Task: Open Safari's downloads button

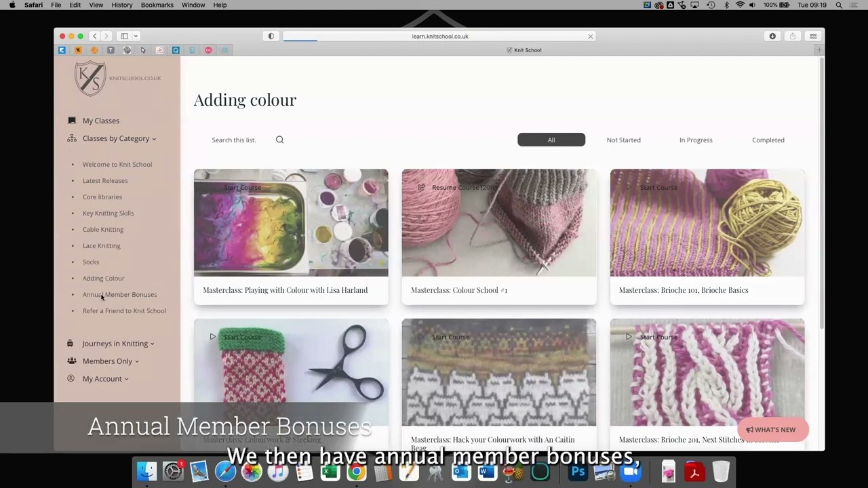Action: (772, 36)
